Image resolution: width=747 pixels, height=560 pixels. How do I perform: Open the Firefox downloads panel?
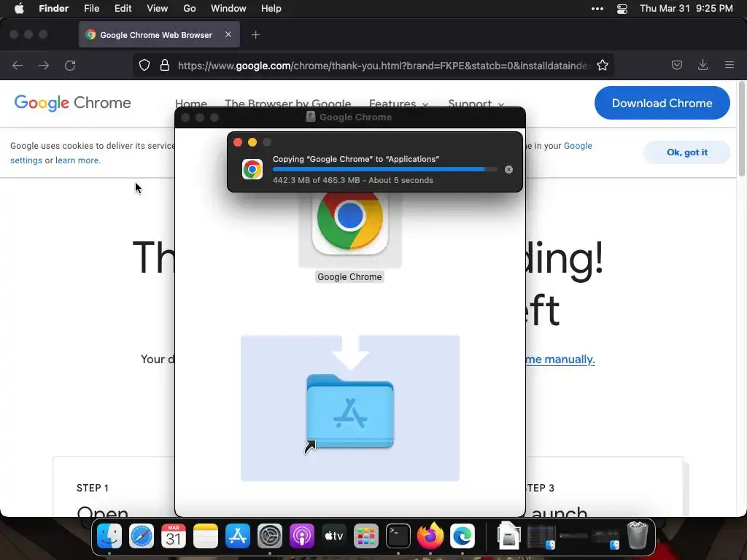pyautogui.click(x=703, y=65)
